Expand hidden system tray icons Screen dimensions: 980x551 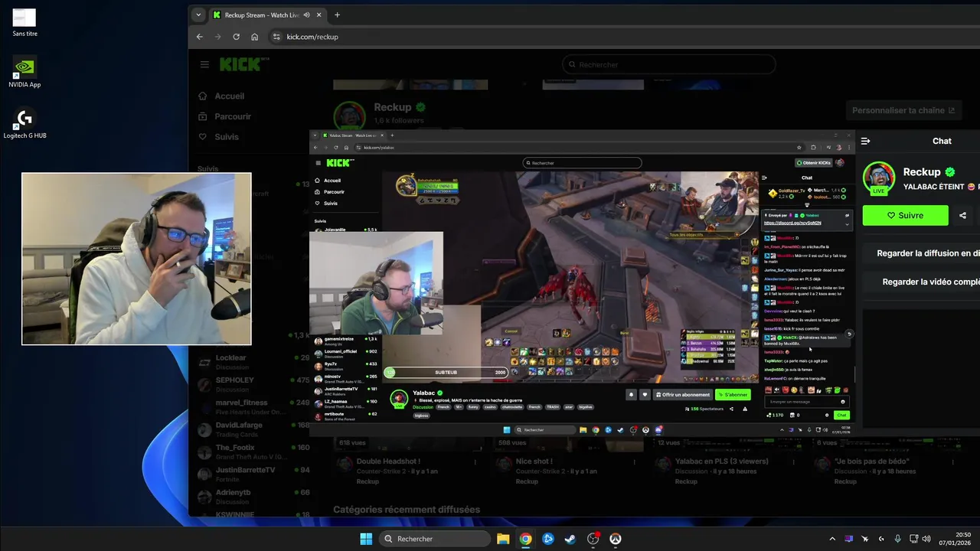[x=832, y=539]
